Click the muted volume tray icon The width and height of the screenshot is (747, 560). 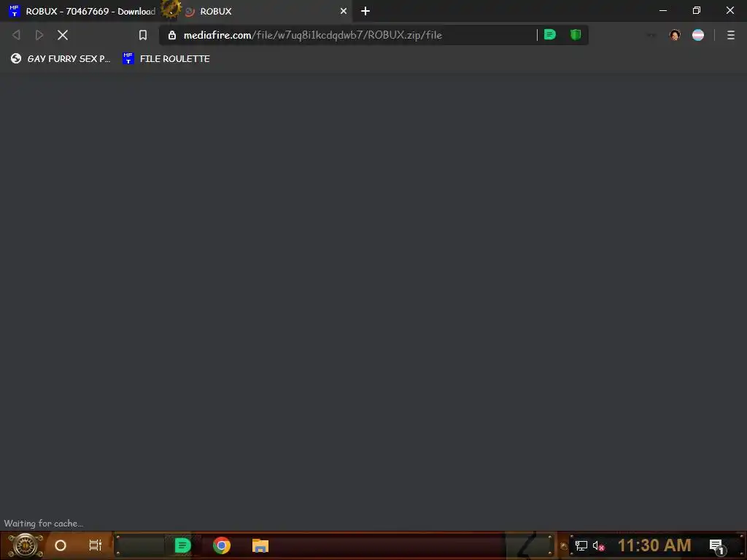click(x=598, y=545)
